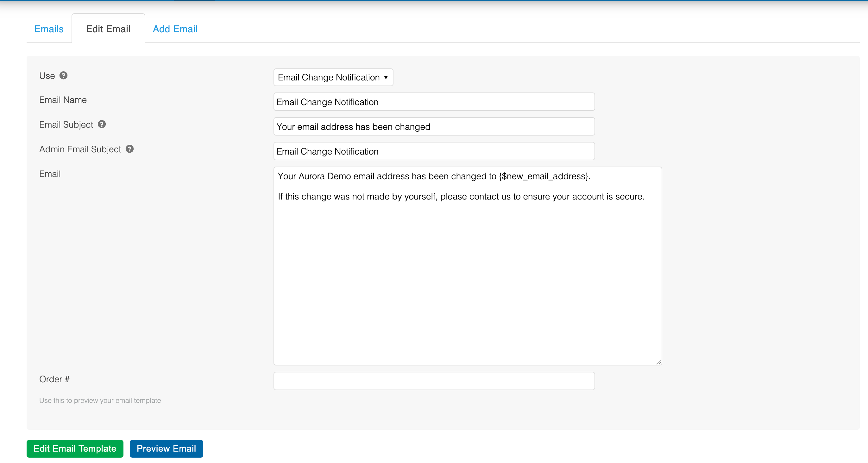Click the empty Order # input box
Screen dimensions: 868x463
tap(434, 381)
